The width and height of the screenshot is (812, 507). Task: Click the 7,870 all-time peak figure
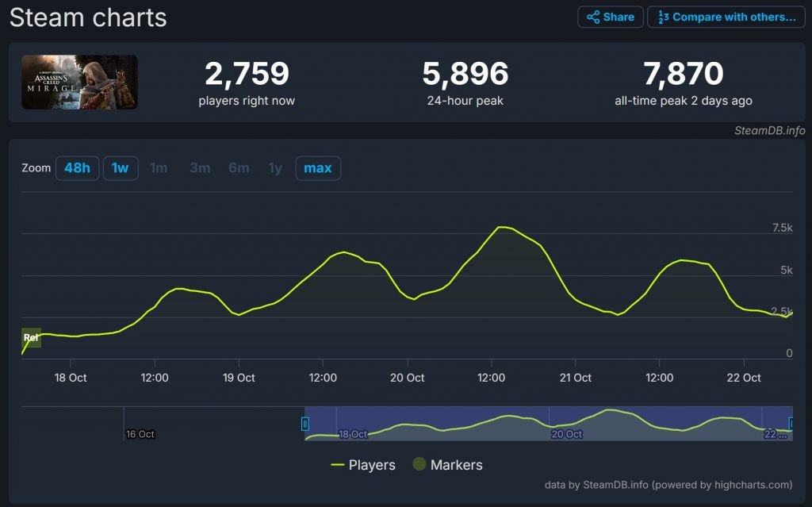(683, 74)
